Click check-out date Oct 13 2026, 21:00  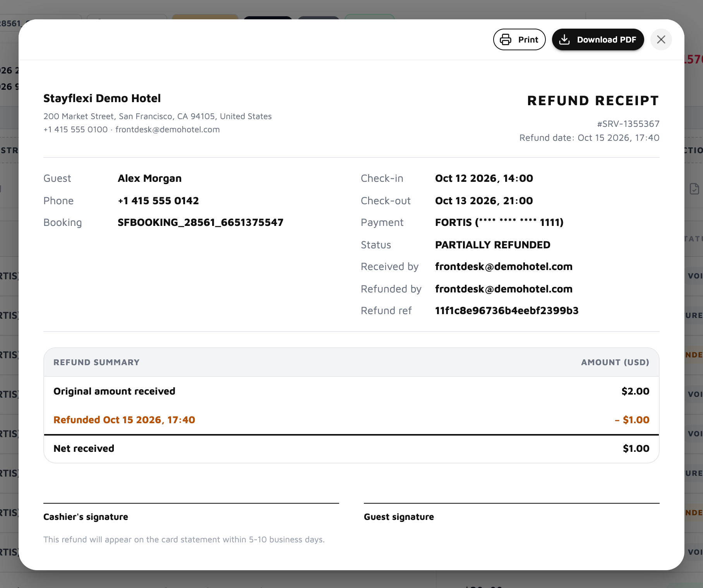coord(484,201)
